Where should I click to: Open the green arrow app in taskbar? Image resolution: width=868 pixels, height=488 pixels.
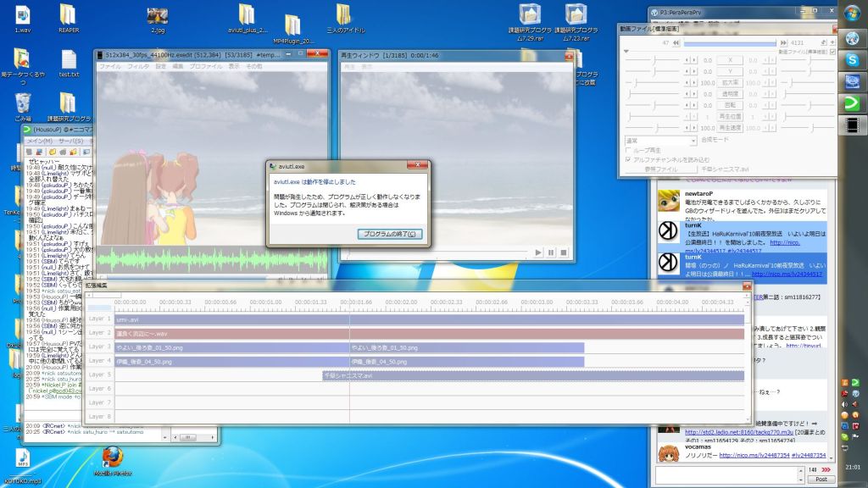pos(852,103)
